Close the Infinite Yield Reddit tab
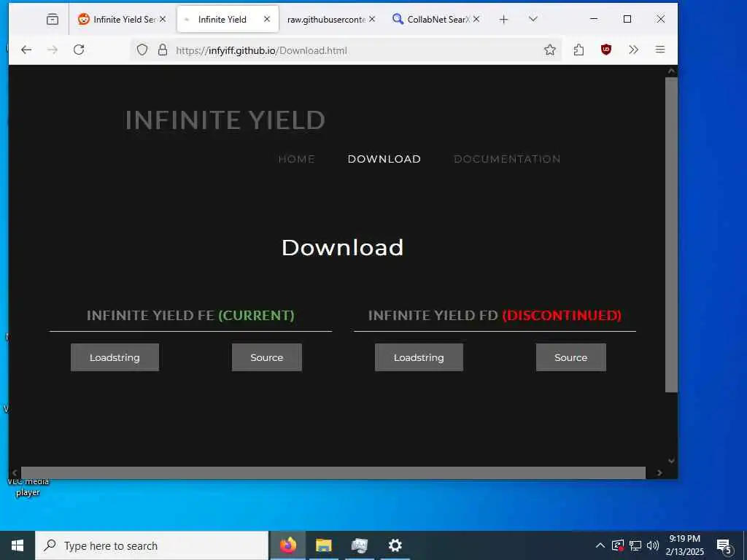747x560 pixels. click(x=163, y=19)
